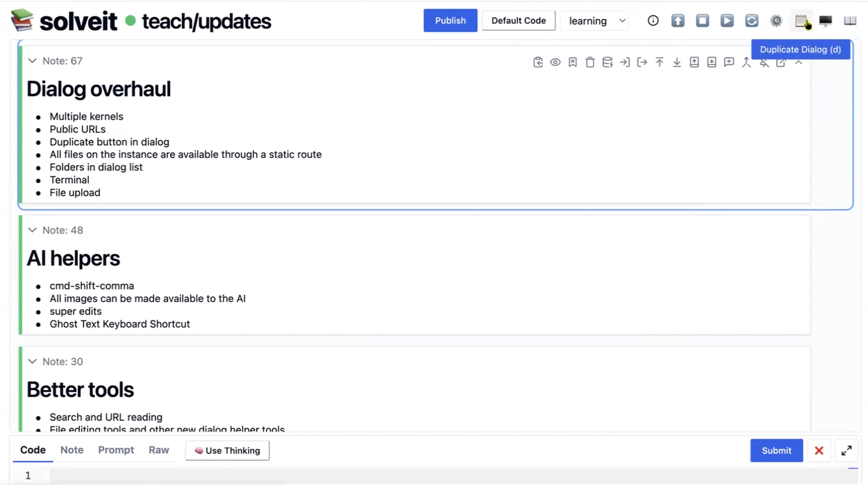The image size is (868, 485).
Task: Switch to the Prompt tab
Action: coord(116,450)
